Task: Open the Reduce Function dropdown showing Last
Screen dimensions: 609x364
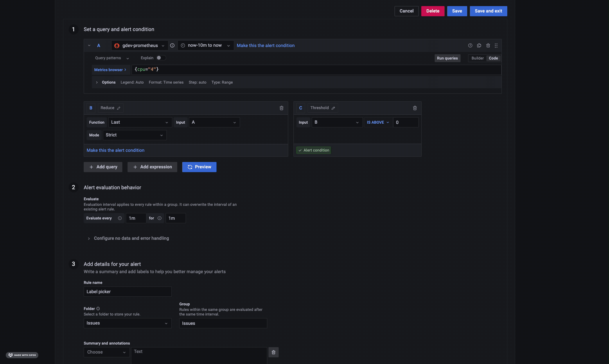Action: (140, 122)
